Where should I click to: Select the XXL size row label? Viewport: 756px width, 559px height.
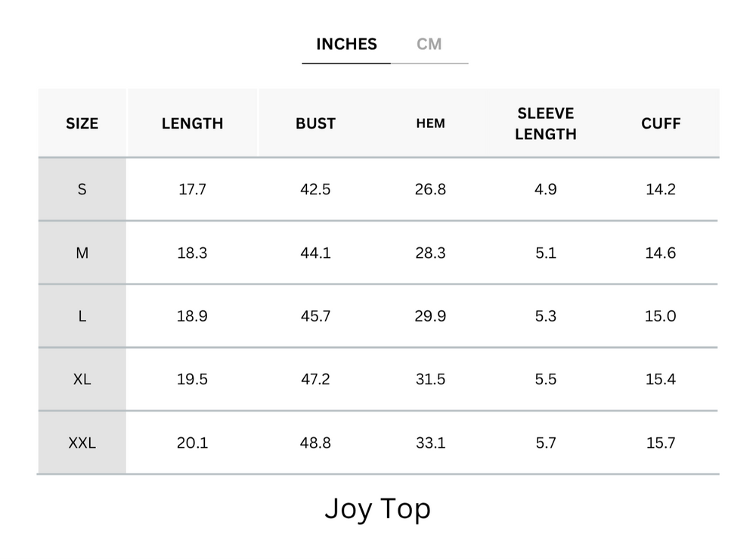click(x=82, y=443)
